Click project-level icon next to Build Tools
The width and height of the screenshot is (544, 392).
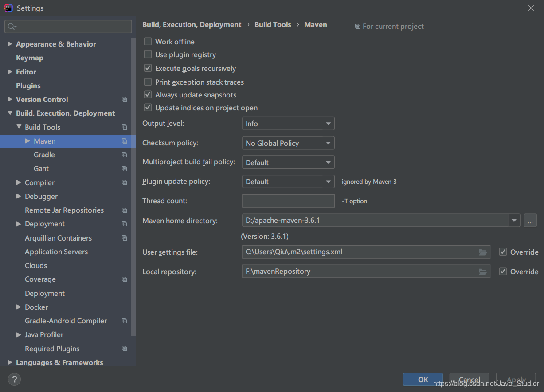pos(125,127)
